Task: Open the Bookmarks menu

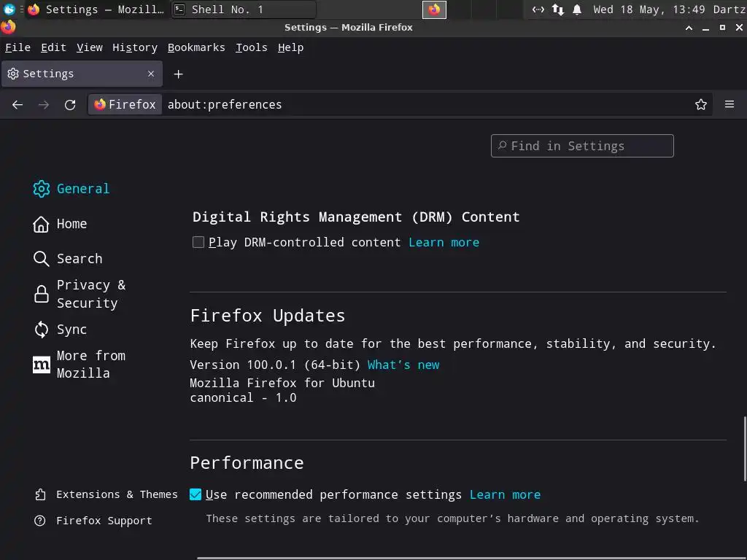Action: (x=196, y=47)
